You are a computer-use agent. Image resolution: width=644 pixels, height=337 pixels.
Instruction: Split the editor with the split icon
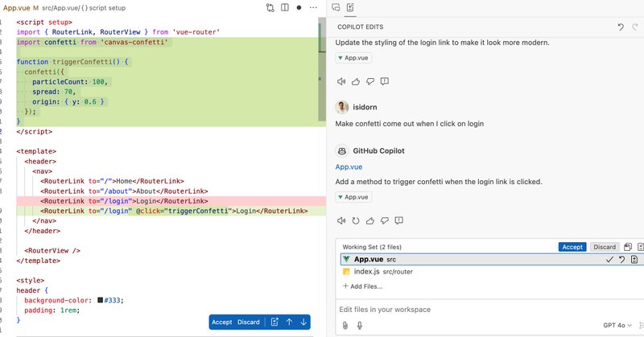click(x=285, y=7)
